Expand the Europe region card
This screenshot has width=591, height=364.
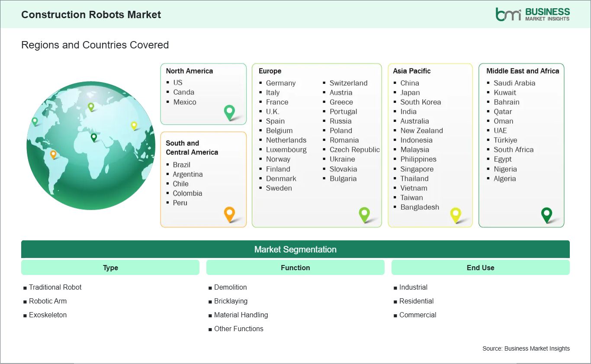317,145
